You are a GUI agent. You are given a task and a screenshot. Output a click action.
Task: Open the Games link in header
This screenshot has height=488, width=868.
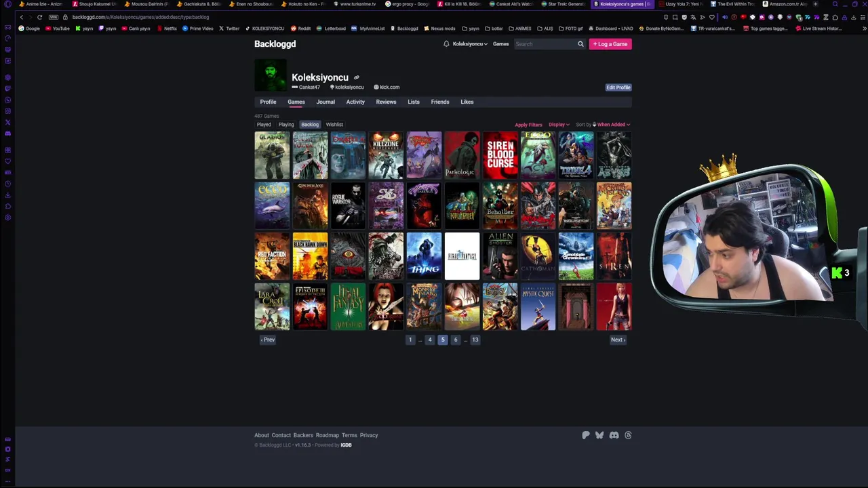point(500,44)
